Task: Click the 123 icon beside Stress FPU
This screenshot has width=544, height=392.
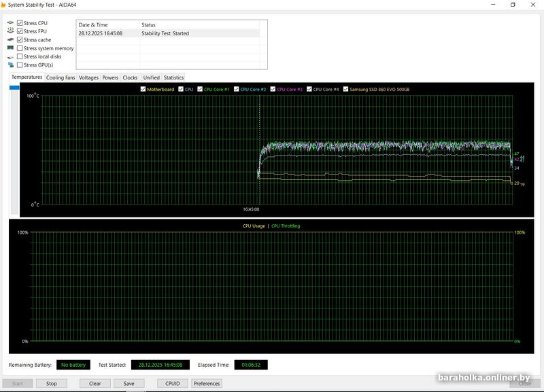Action: pos(10,31)
